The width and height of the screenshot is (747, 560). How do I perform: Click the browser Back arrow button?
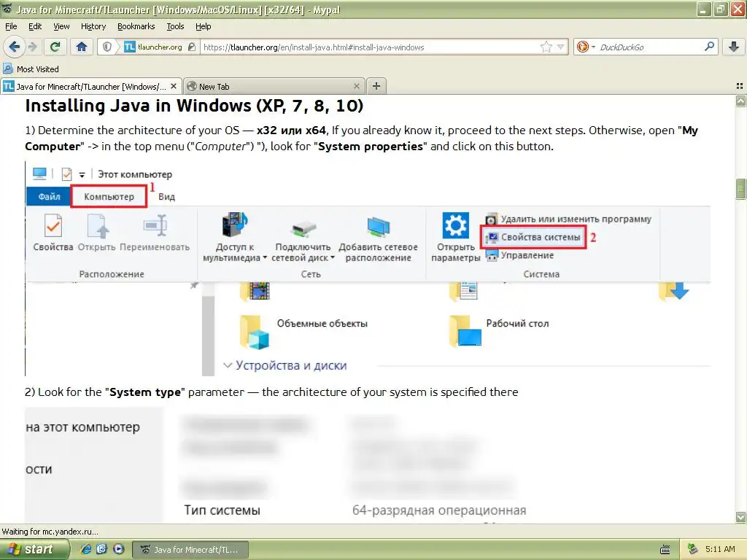[14, 47]
